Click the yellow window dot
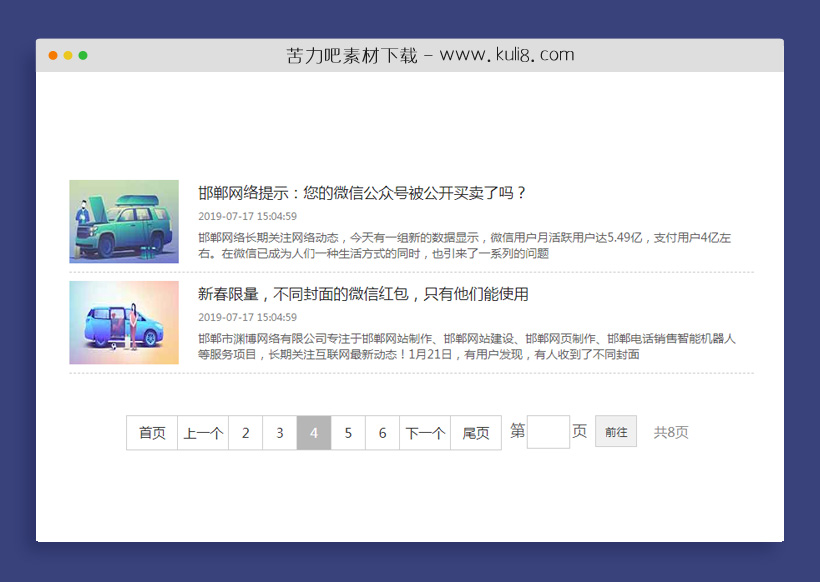The width and height of the screenshot is (820, 582). (x=66, y=56)
